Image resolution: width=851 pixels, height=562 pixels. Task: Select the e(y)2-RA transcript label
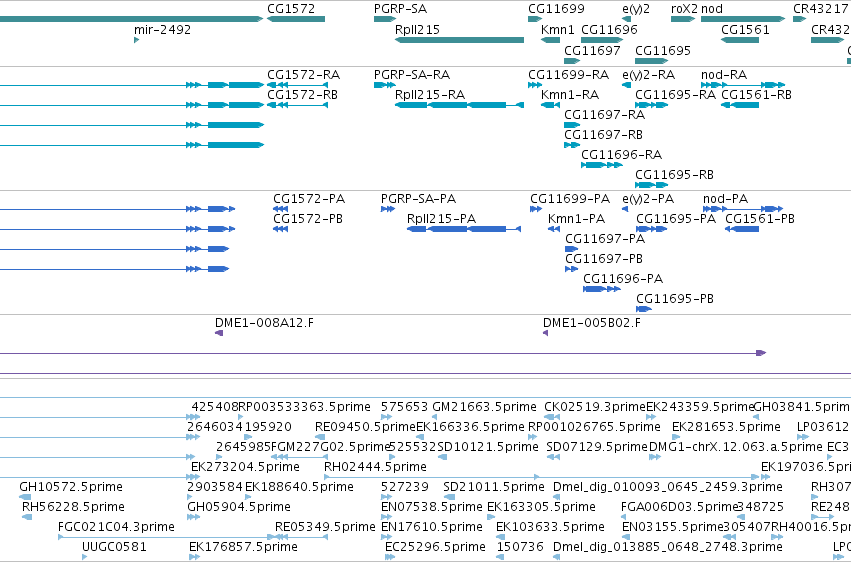[649, 74]
